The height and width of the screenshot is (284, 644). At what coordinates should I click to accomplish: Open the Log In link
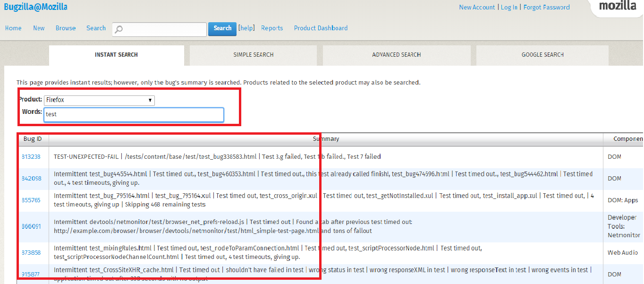(509, 7)
